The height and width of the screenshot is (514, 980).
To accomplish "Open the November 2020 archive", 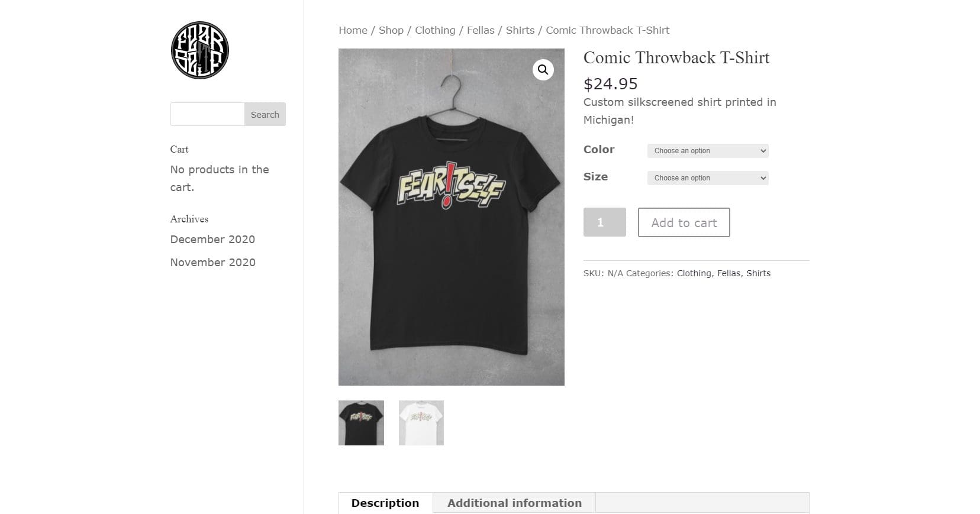I will [212, 262].
